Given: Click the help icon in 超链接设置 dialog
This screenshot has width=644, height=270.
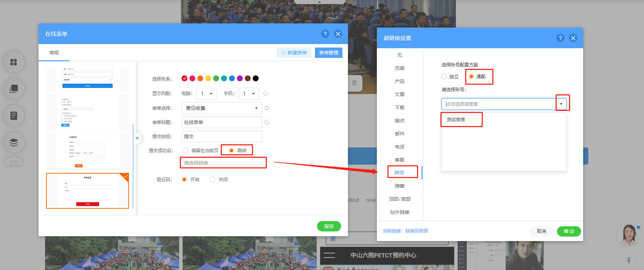Looking at the screenshot, I should tap(560, 38).
